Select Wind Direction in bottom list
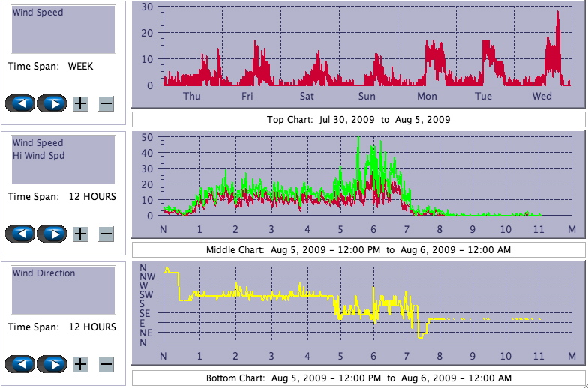 pos(43,273)
